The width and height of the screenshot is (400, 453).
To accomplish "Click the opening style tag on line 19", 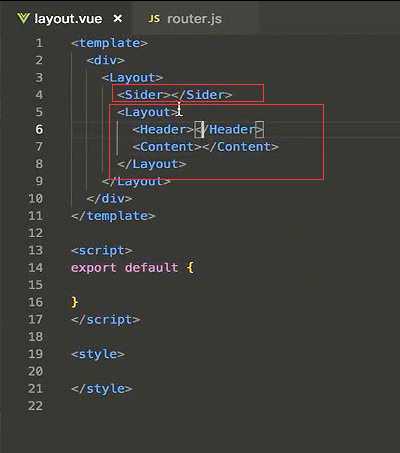I will (98, 354).
